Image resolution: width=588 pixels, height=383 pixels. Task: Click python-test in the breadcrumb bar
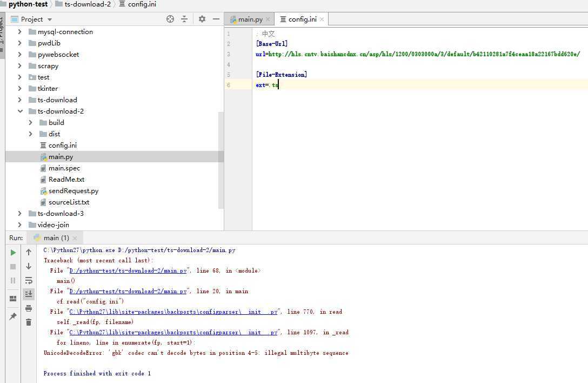tap(28, 4)
